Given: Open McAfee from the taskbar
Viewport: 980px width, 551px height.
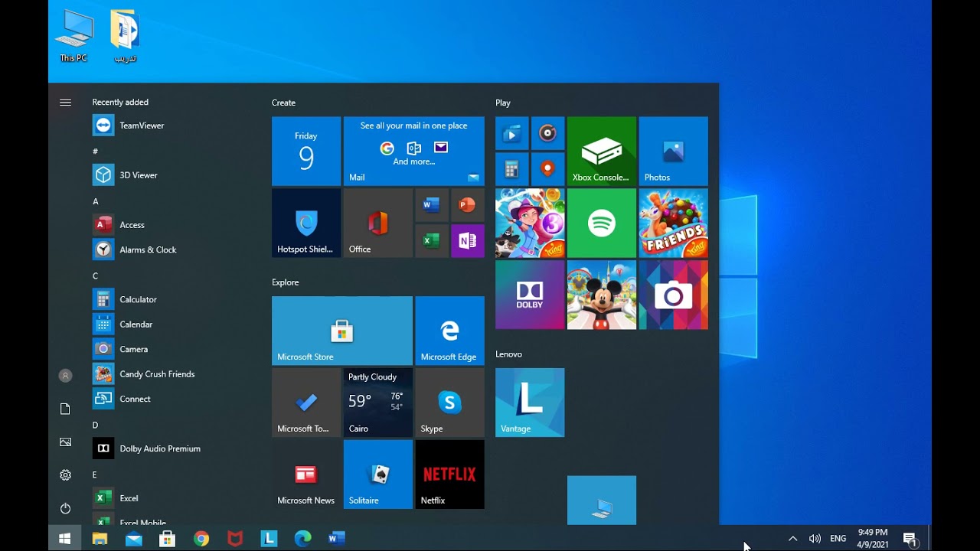Looking at the screenshot, I should coord(235,539).
